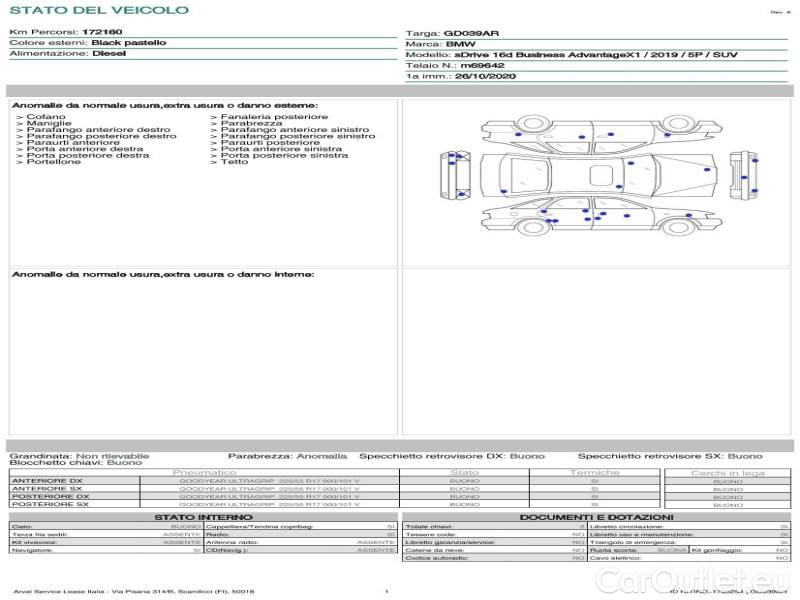Select the Km Percorsi value 172160
The image size is (800, 600).
coord(102,32)
